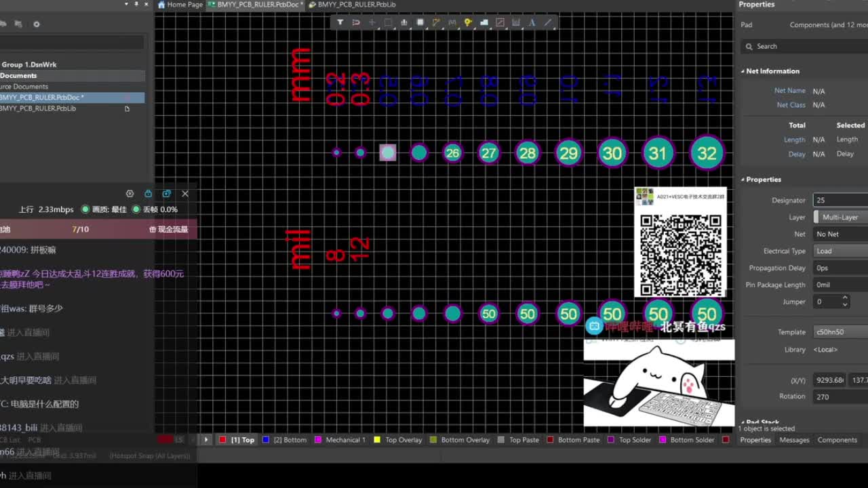The image size is (868, 488).
Task: Click the Designator field showing 25
Action: pos(840,200)
